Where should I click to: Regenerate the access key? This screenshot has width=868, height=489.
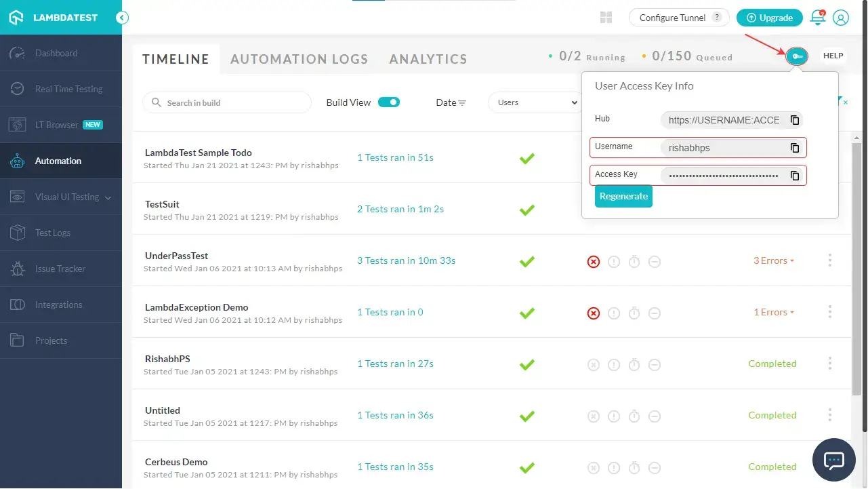pyautogui.click(x=623, y=196)
